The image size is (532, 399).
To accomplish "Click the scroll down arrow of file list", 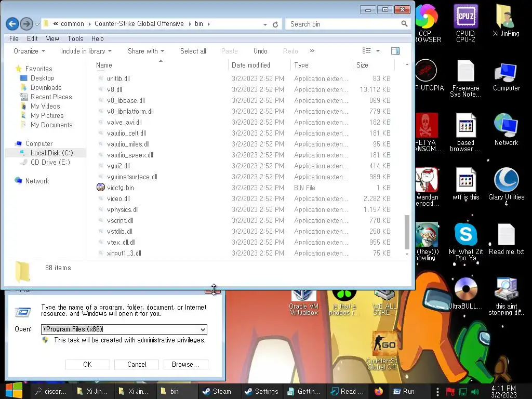I will coord(407,254).
